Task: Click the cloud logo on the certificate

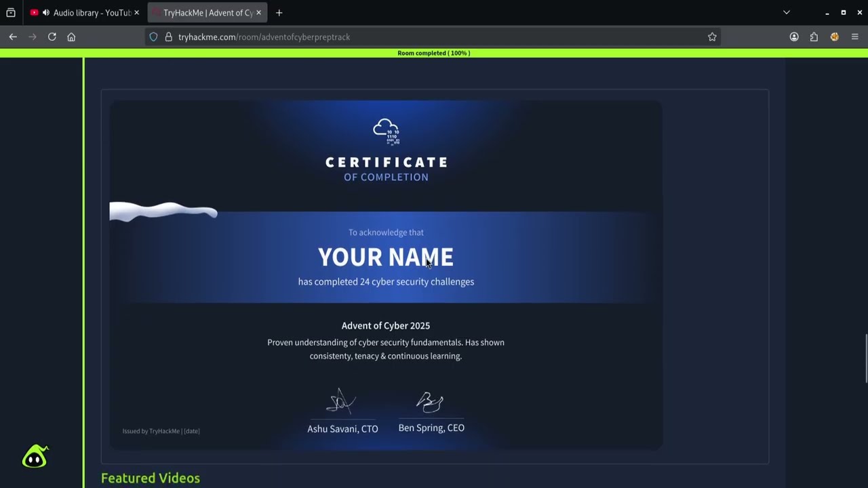Action: tap(387, 131)
